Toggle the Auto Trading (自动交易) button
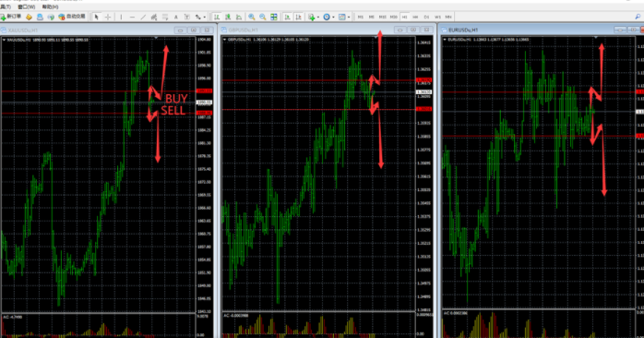Image resolution: width=644 pixels, height=338 pixels. 72,17
